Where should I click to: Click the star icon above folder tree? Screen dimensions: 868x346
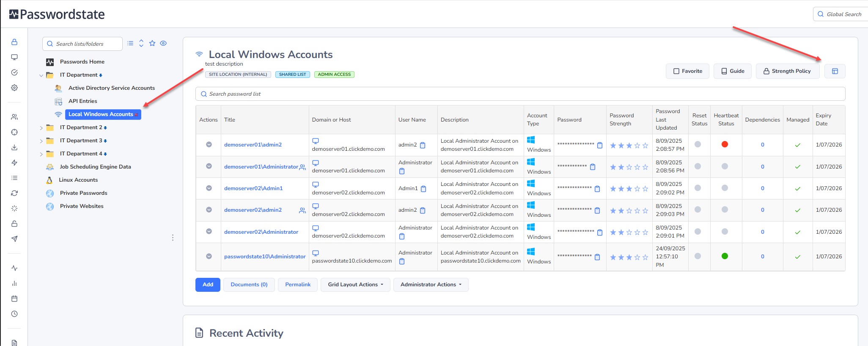(x=152, y=43)
